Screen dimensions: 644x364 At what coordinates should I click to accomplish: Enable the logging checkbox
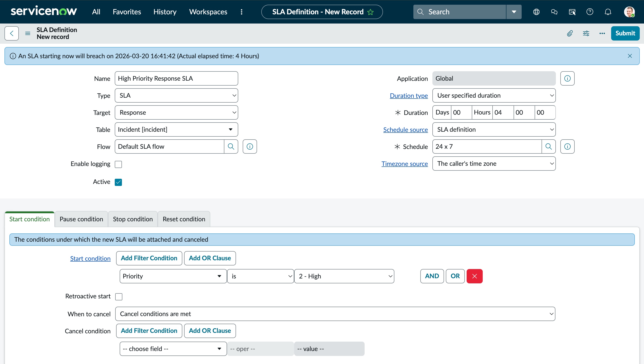[118, 164]
